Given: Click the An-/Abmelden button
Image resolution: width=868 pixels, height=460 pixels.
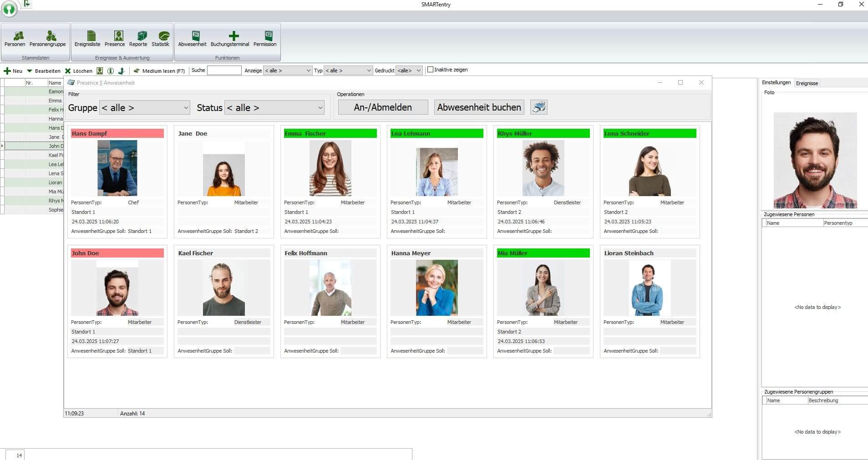Looking at the screenshot, I should (382, 107).
